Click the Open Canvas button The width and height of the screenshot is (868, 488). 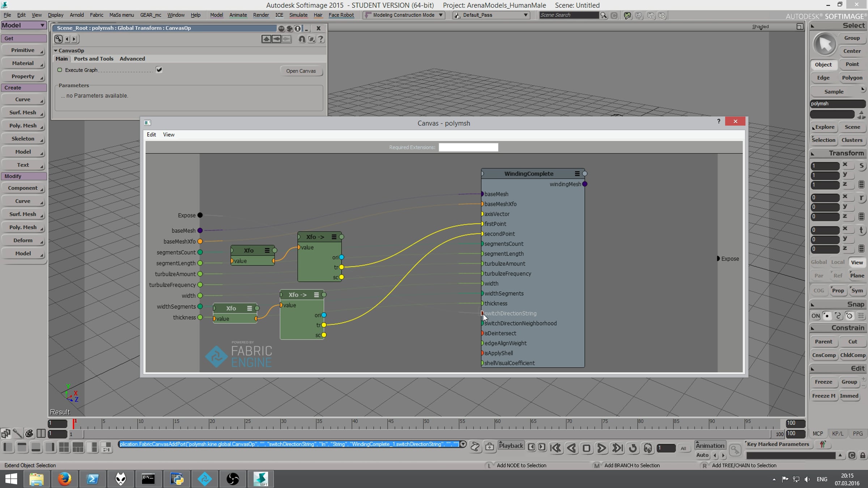click(301, 71)
